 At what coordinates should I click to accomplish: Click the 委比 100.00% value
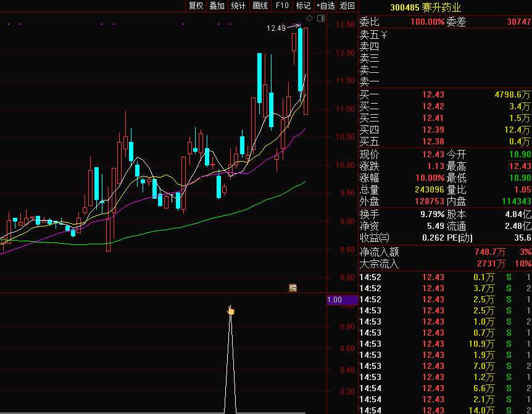(x=427, y=22)
